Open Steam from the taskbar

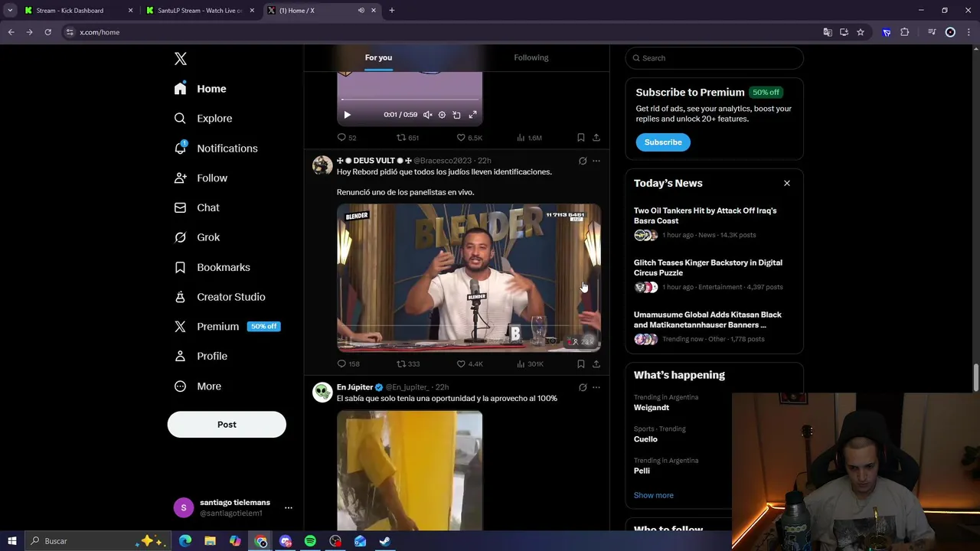[385, 541]
